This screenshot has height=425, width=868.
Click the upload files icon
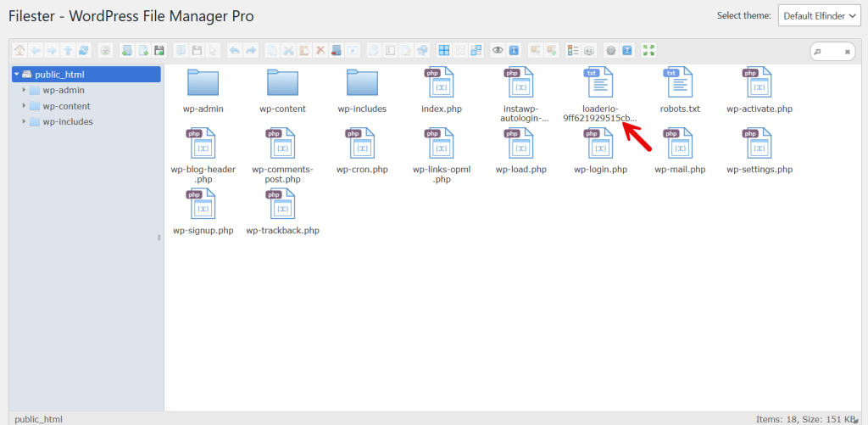159,50
